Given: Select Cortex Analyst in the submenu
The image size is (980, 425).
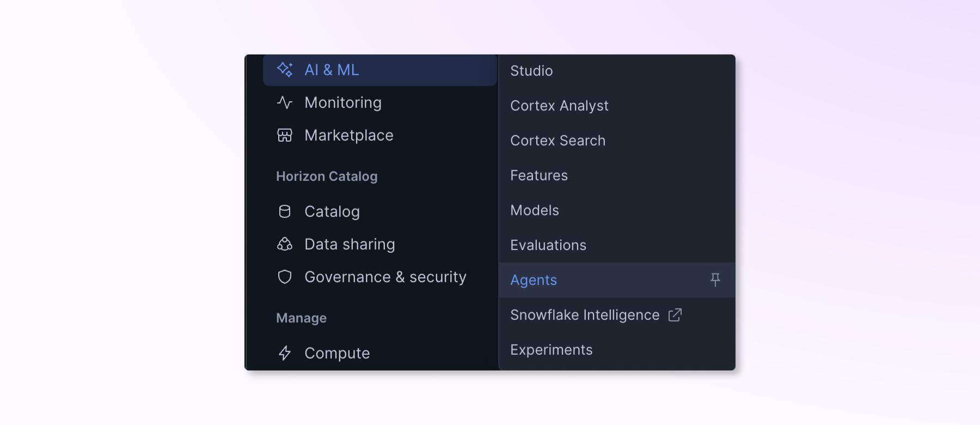Looking at the screenshot, I should [x=559, y=106].
